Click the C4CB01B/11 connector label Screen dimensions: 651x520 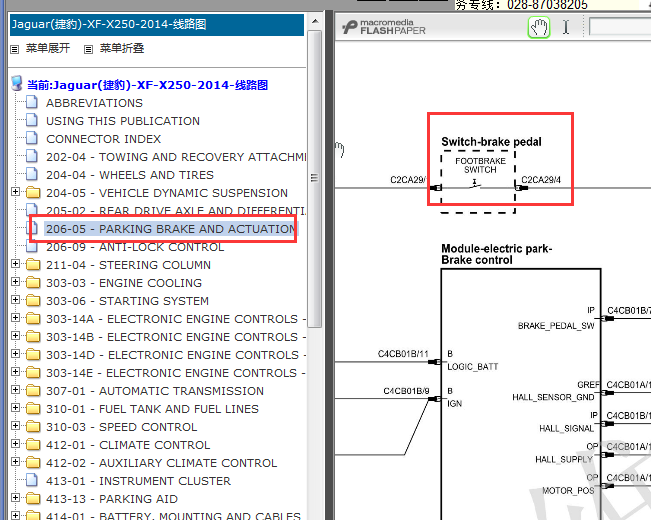403,354
